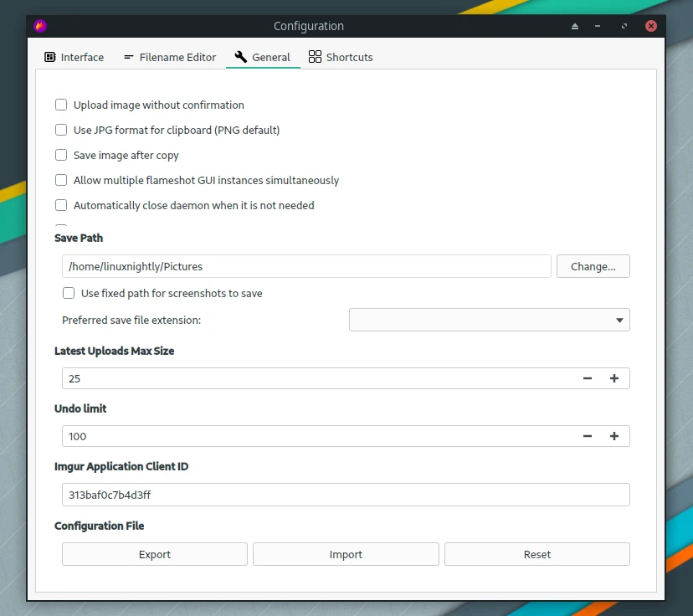Image resolution: width=693 pixels, height=616 pixels.
Task: Reset the configuration
Action: (x=537, y=554)
